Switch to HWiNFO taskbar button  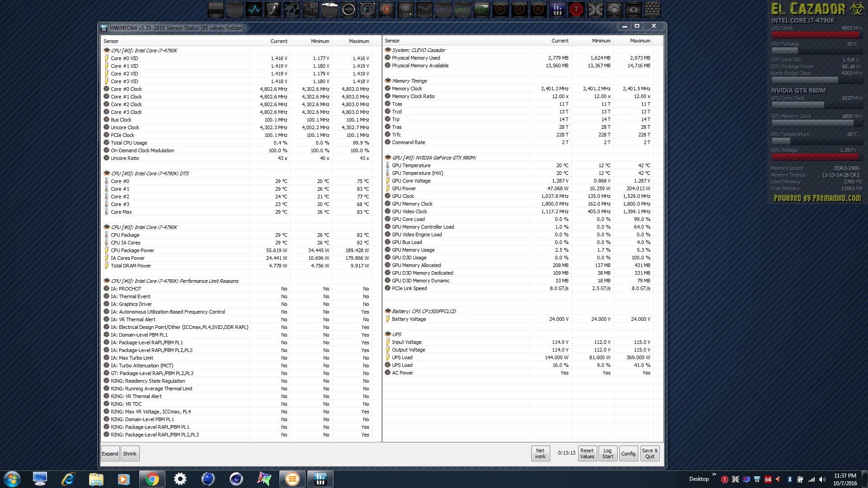(320, 479)
